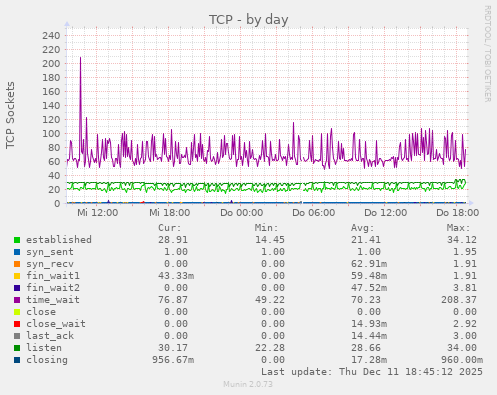Click the fin_wait1 yellow legend swatch

tap(17, 276)
